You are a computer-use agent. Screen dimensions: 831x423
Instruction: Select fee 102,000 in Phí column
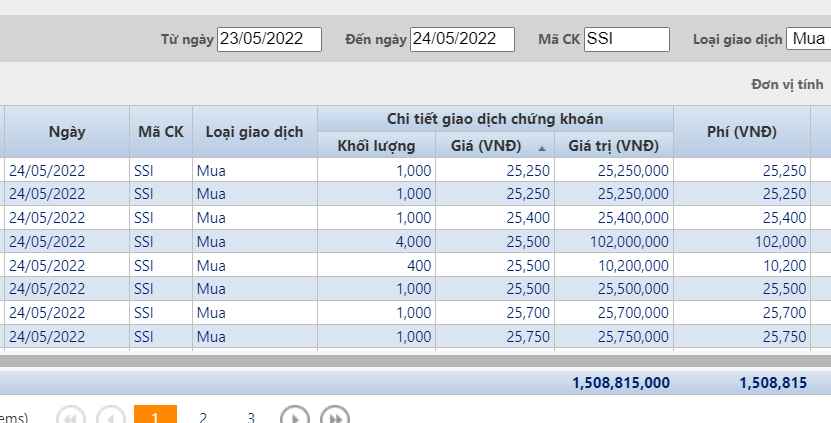(781, 242)
